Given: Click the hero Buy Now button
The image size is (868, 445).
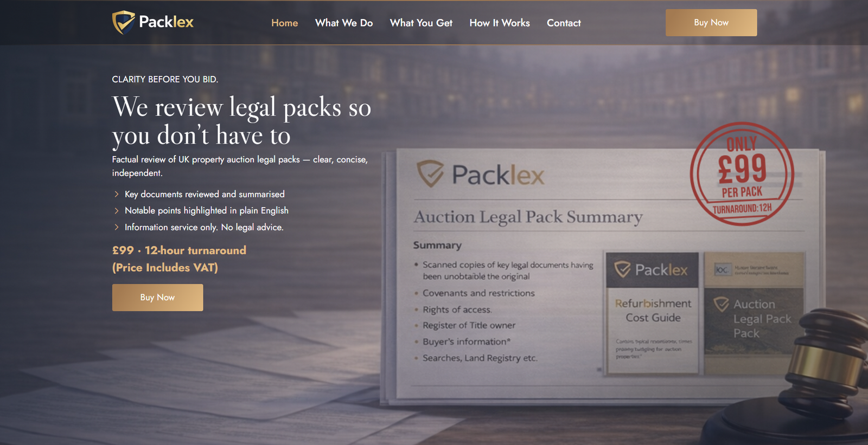Looking at the screenshot, I should click(158, 298).
